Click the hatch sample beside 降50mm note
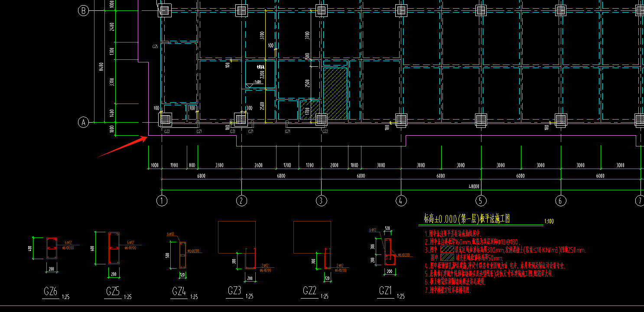644x312 pixels. [x=447, y=258]
